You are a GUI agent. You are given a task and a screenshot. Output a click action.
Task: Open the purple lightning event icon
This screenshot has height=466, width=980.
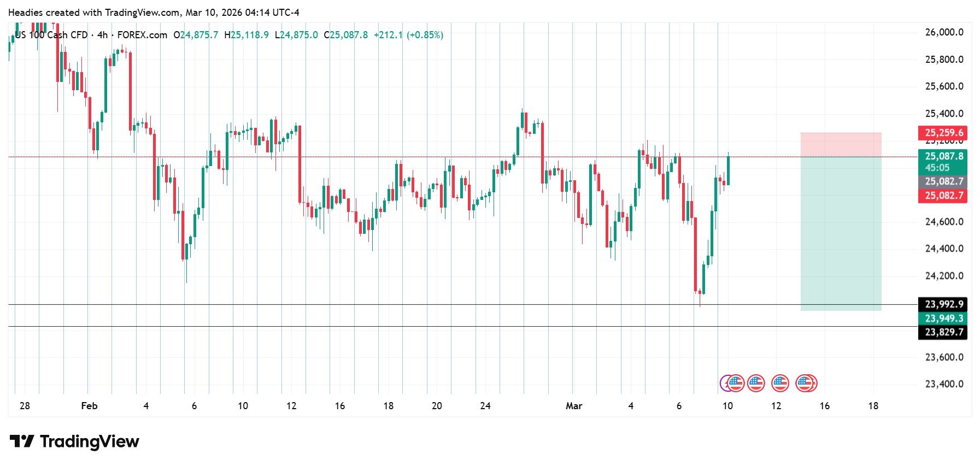[x=725, y=384]
